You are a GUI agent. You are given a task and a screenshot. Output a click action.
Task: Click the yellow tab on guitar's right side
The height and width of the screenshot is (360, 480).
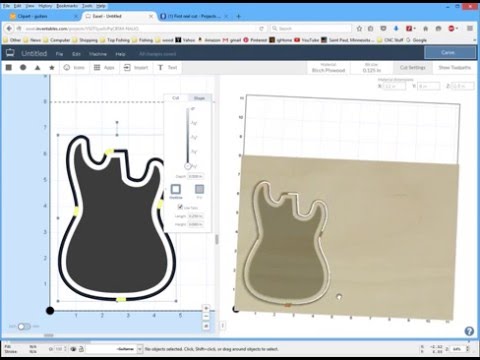click(161, 204)
